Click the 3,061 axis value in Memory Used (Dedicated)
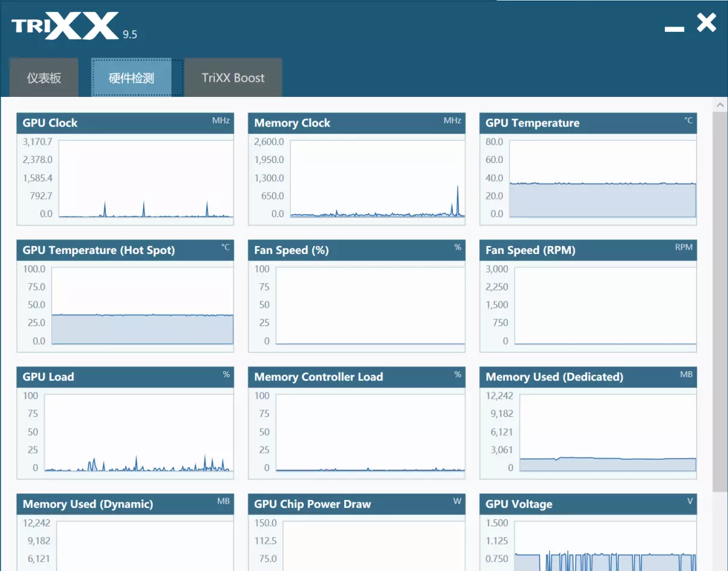 pos(502,449)
